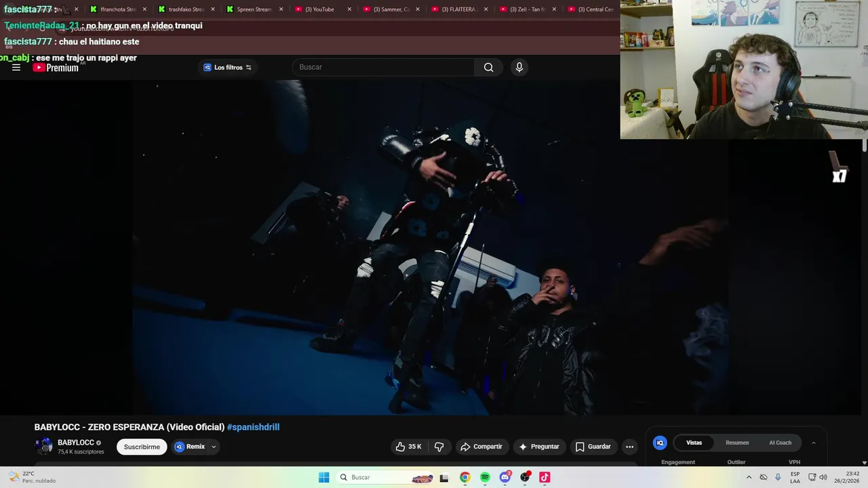Close the (3) YouTube tab

[349, 9]
